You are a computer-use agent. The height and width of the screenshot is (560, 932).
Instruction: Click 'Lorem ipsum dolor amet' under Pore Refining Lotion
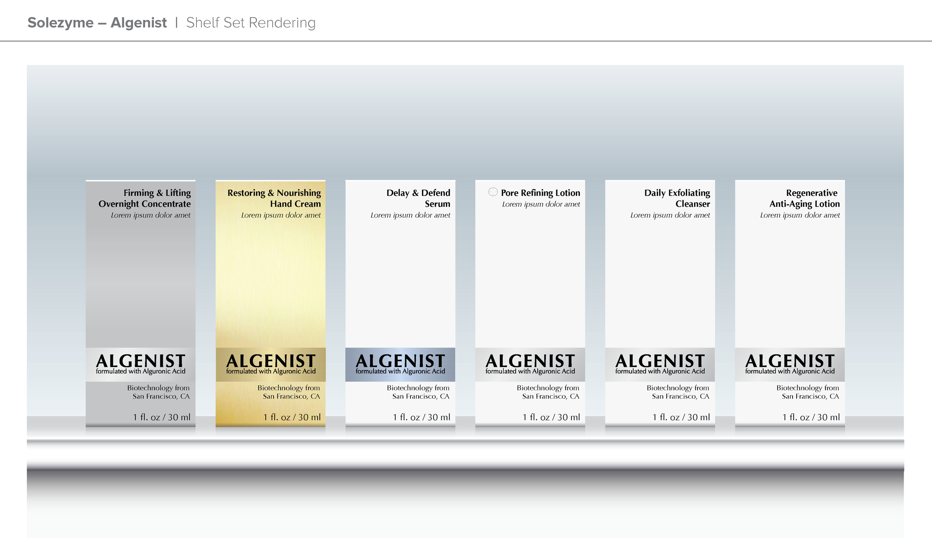click(541, 204)
